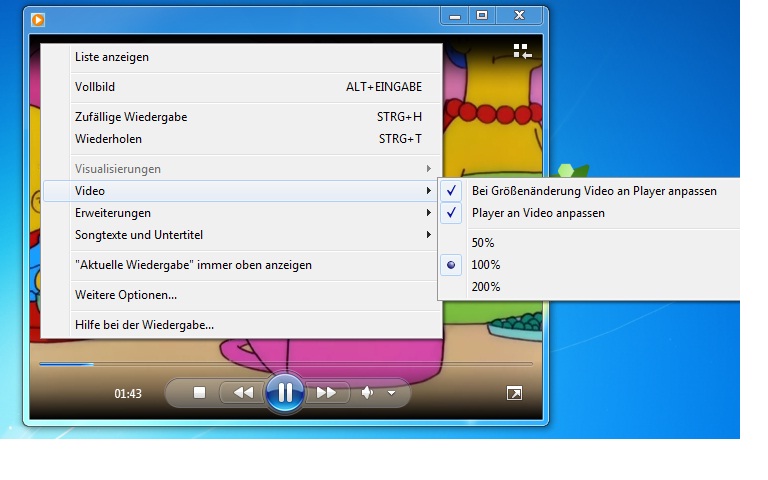Set video size to 50%
Viewport: 768px width, 480px height.
pos(483,243)
